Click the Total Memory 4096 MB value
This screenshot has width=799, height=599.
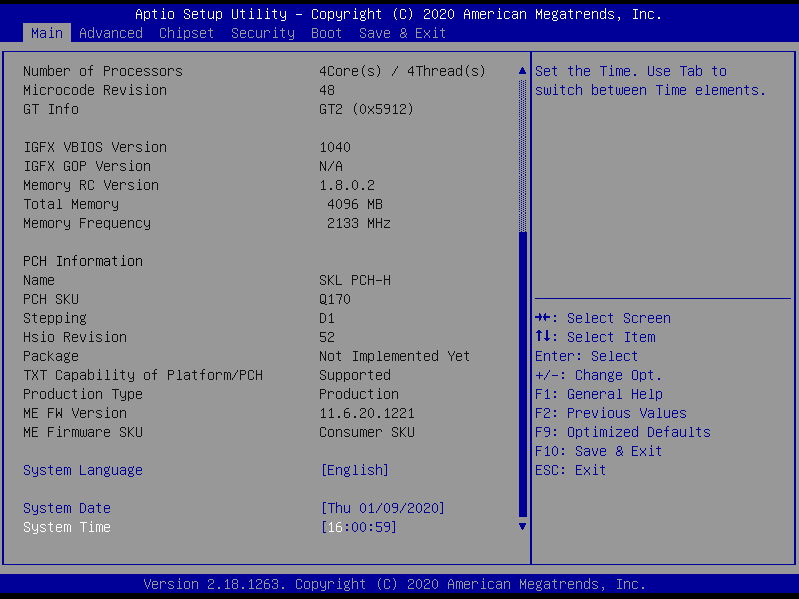coord(354,204)
